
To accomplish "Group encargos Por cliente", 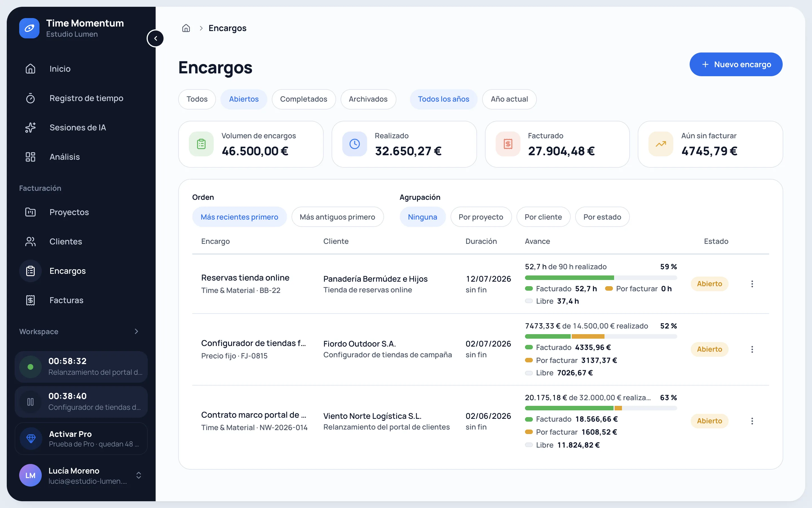I will tap(544, 217).
